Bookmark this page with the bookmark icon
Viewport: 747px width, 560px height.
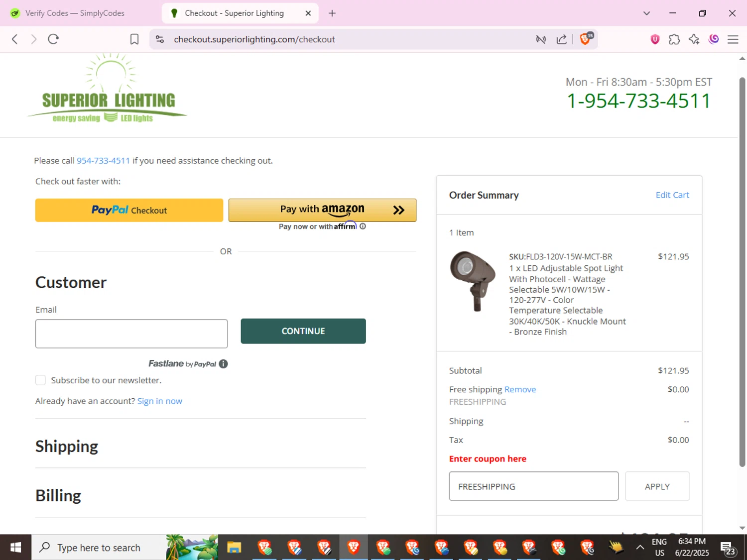point(134,39)
